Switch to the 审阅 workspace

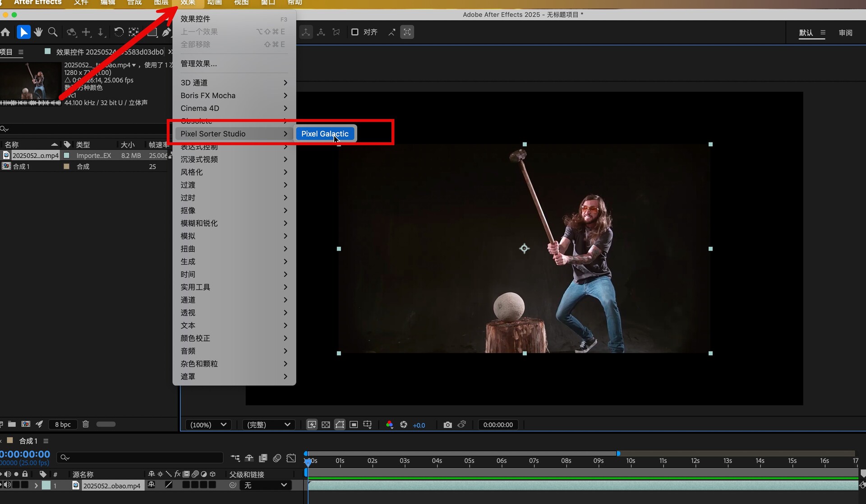(x=845, y=32)
